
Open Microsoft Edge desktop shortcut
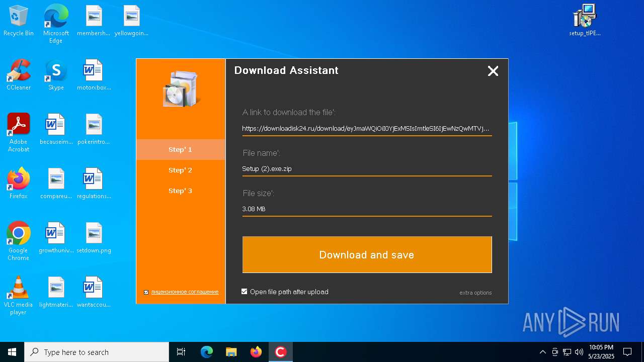point(56,24)
